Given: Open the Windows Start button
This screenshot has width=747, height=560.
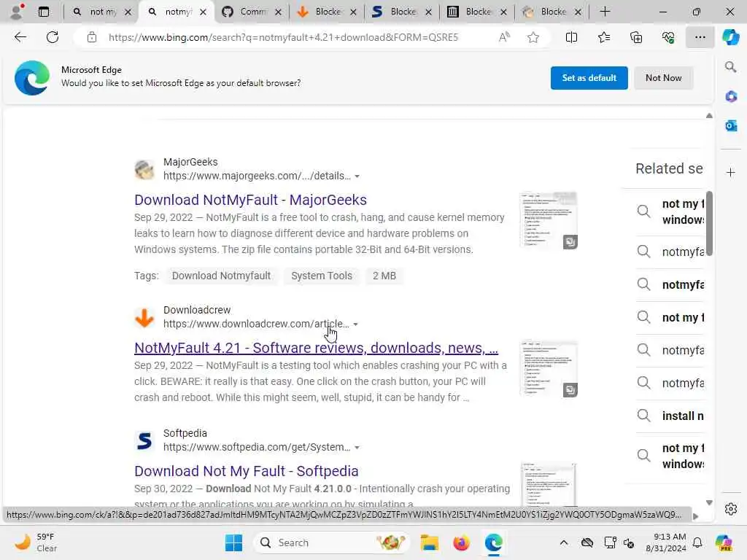Looking at the screenshot, I should coord(233,542).
